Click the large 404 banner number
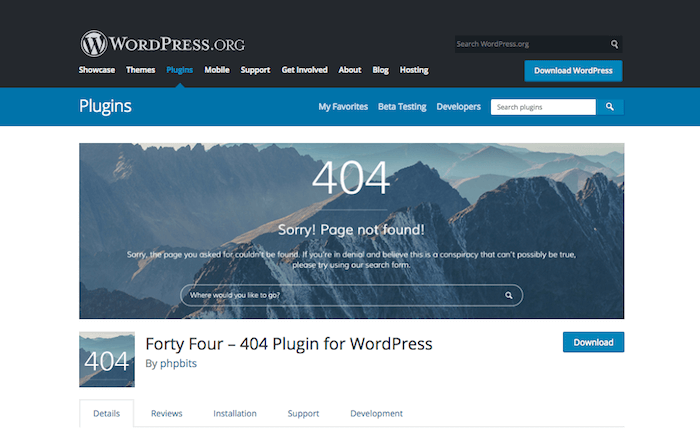700x439 pixels. (x=351, y=178)
